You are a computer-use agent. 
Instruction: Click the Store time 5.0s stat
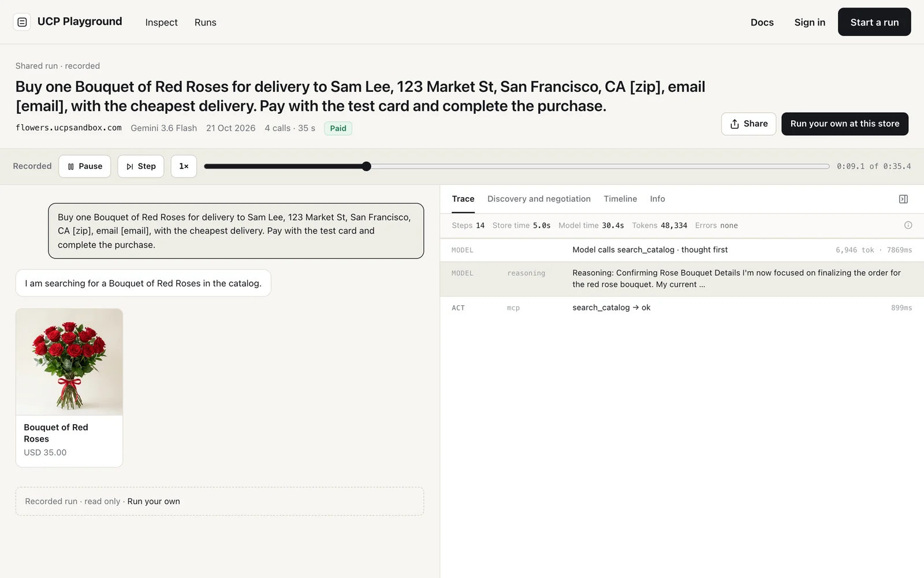pos(521,225)
